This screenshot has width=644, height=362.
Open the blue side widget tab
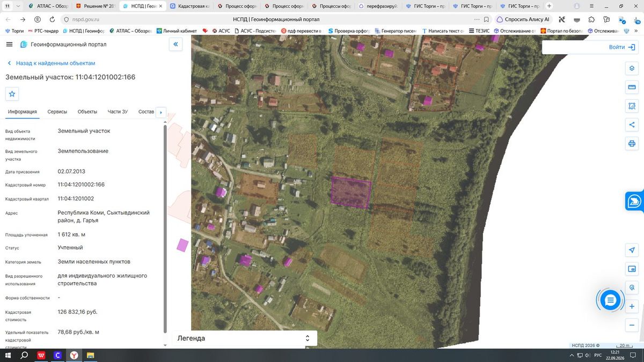(635, 201)
